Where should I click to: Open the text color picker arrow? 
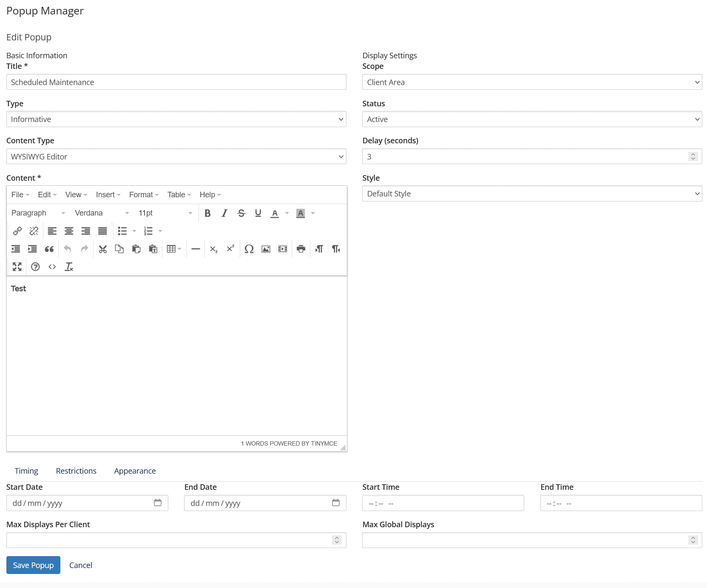click(x=287, y=213)
